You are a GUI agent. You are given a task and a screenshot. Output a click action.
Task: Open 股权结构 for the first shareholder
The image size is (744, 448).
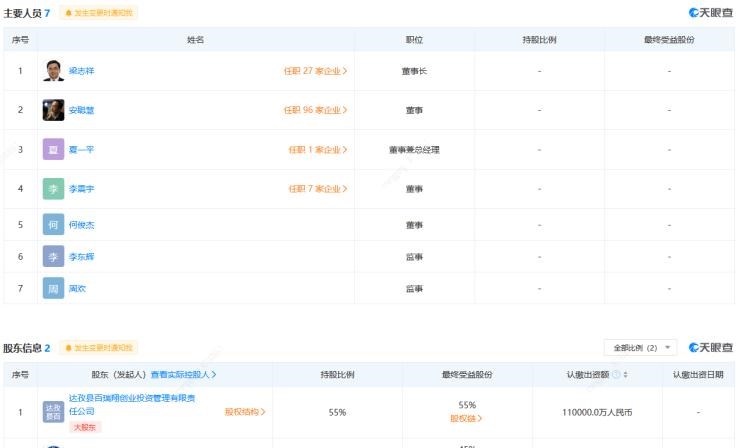tap(245, 412)
